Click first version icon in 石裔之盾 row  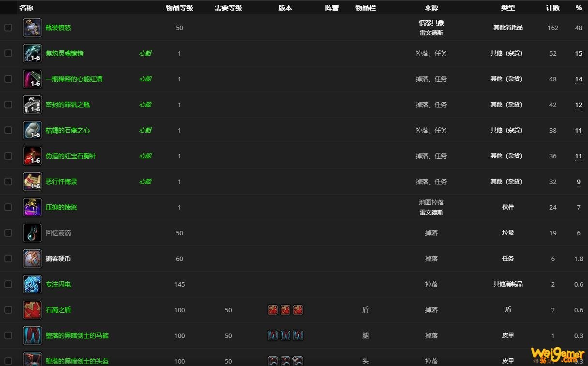(273, 310)
